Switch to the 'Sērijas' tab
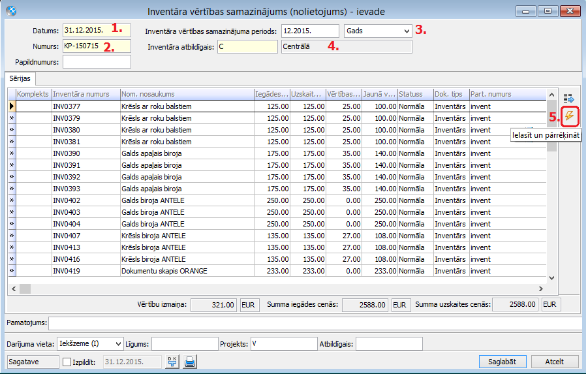588x376 pixels. (x=20, y=78)
